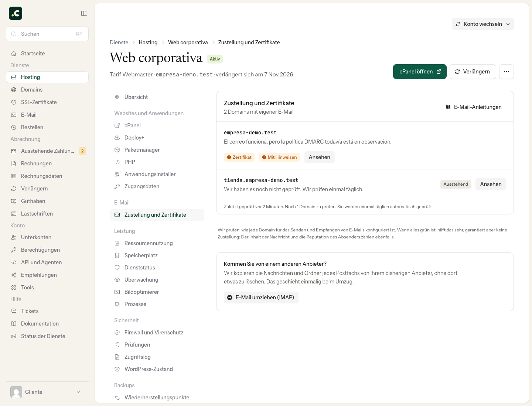Open Firewall und Virenschutz section
Screen dimensions: 532x406
tap(157, 333)
